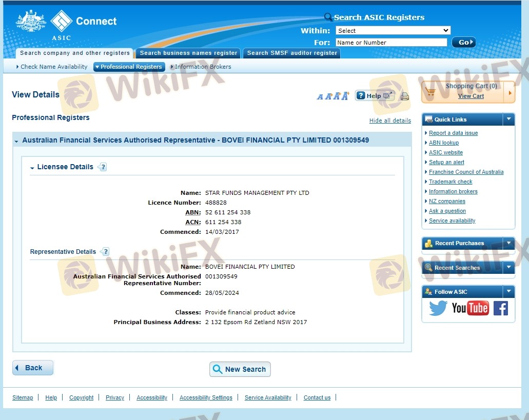Open the Search SMSF auditor register tab
This screenshot has height=420, width=529.
292,53
